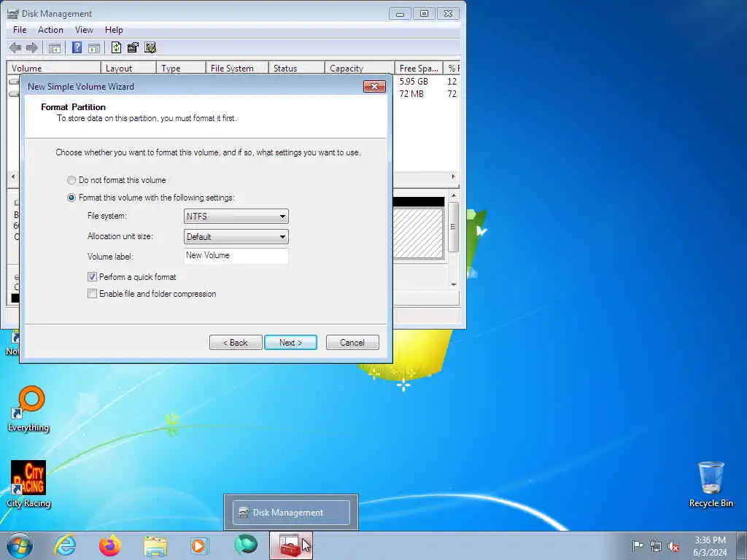This screenshot has height=560, width=747.
Task: Click the right arrow of volume list horizontal scrollbar
Action: point(453,176)
